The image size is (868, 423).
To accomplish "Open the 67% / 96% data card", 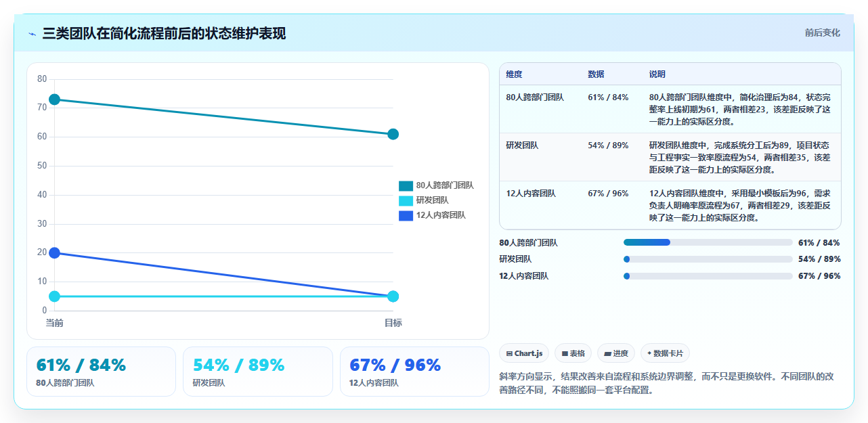I will click(414, 372).
